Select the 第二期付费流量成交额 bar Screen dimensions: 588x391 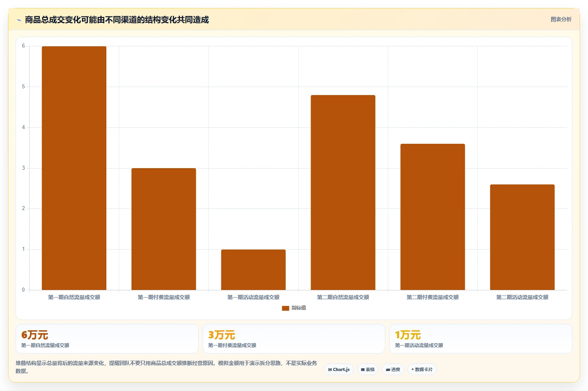coord(433,217)
